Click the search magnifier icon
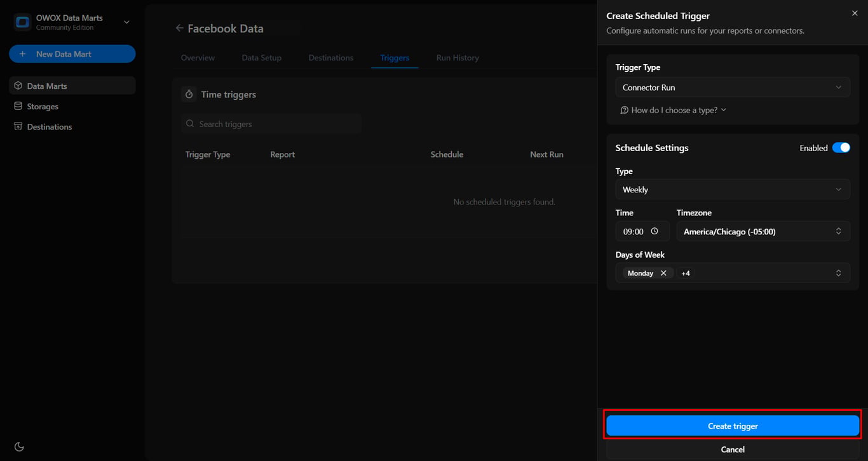Viewport: 868px width, 461px height. click(x=190, y=124)
